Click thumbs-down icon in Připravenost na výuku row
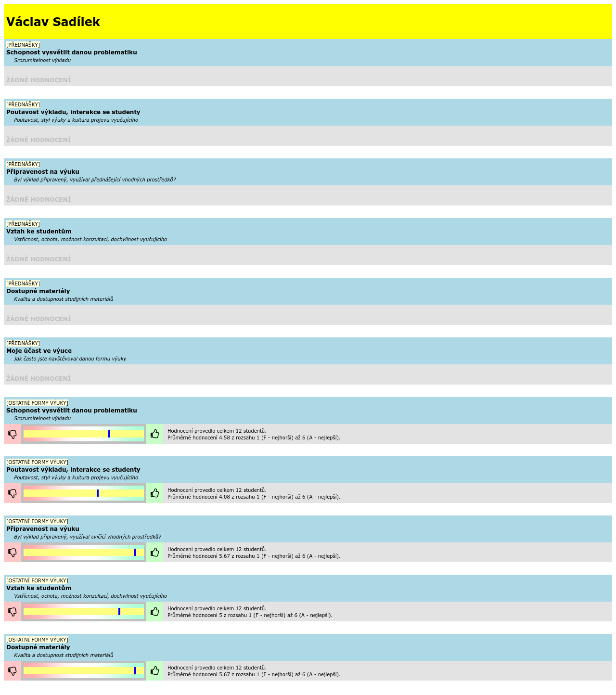 pos(13,553)
